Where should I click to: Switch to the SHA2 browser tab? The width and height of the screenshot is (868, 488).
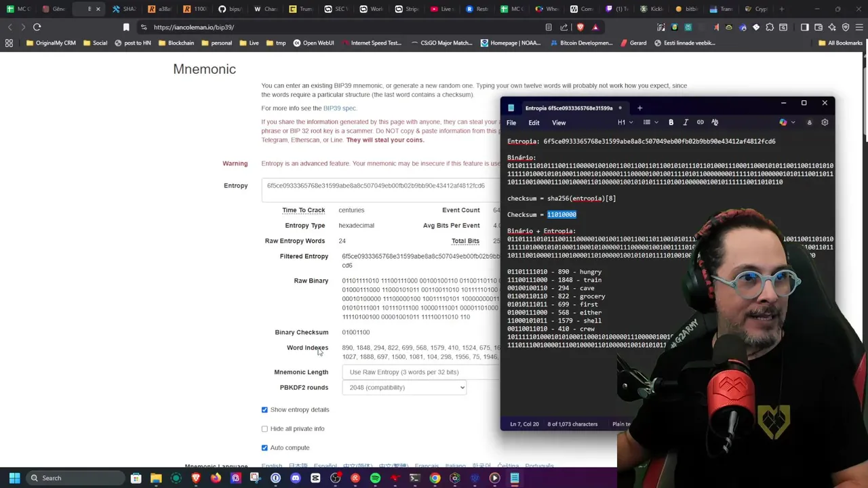tap(125, 9)
